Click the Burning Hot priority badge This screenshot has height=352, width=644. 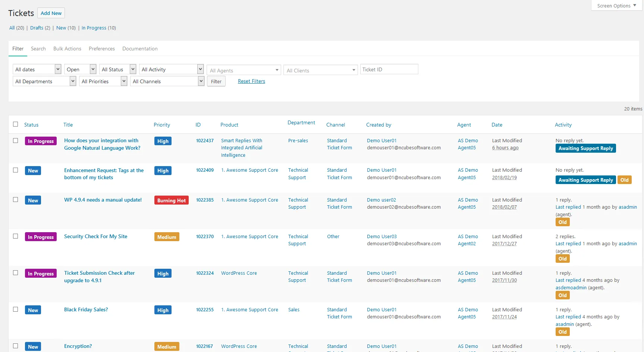tap(172, 200)
